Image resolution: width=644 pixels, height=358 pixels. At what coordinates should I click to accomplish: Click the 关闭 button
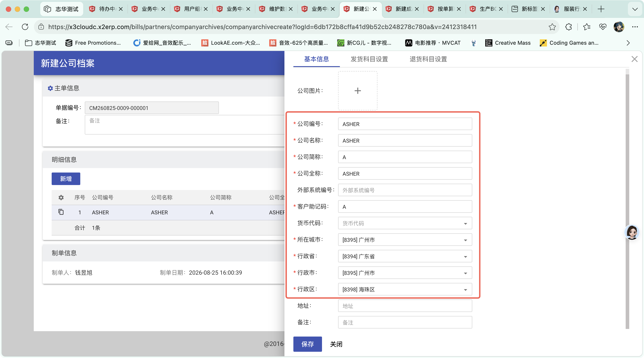[x=336, y=344]
